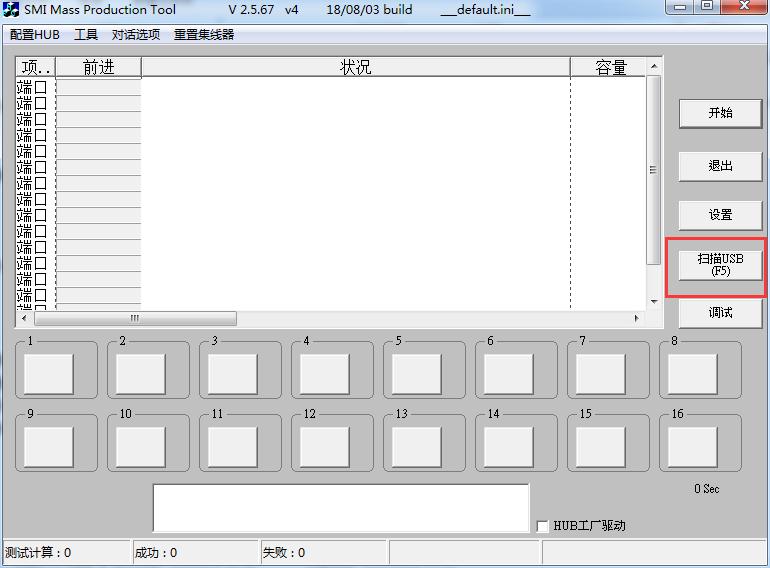The image size is (770, 568).
Task: Select port slot 3 box
Action: pyautogui.click(x=233, y=374)
